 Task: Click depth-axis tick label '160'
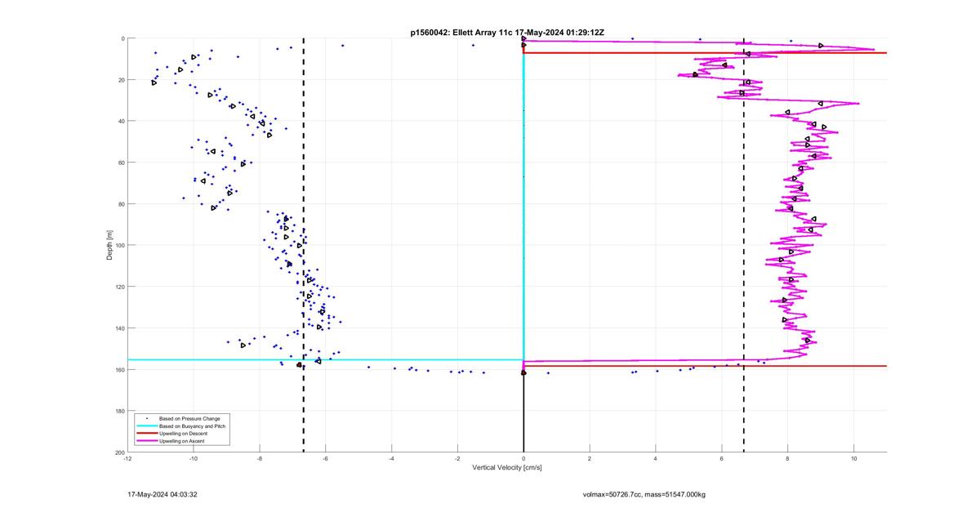pos(119,369)
